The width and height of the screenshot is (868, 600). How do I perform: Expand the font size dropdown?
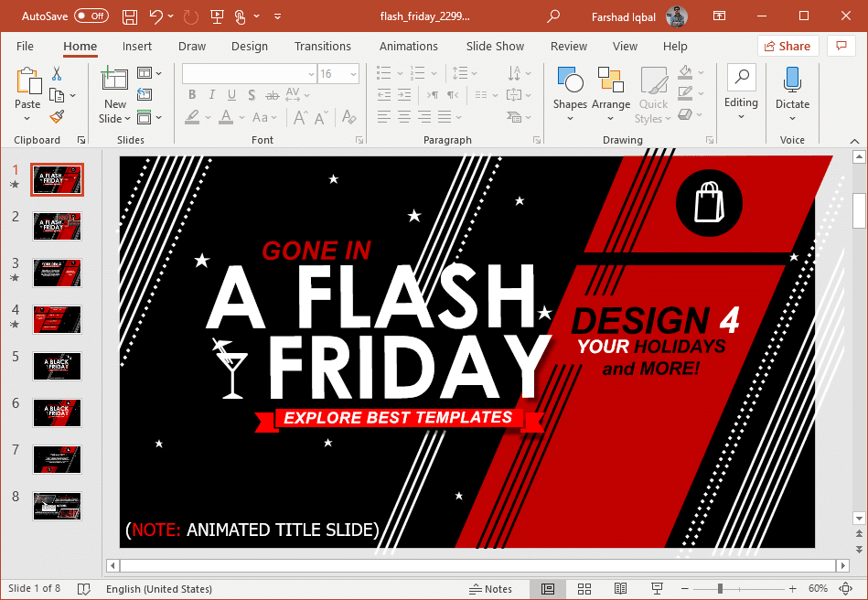click(352, 74)
